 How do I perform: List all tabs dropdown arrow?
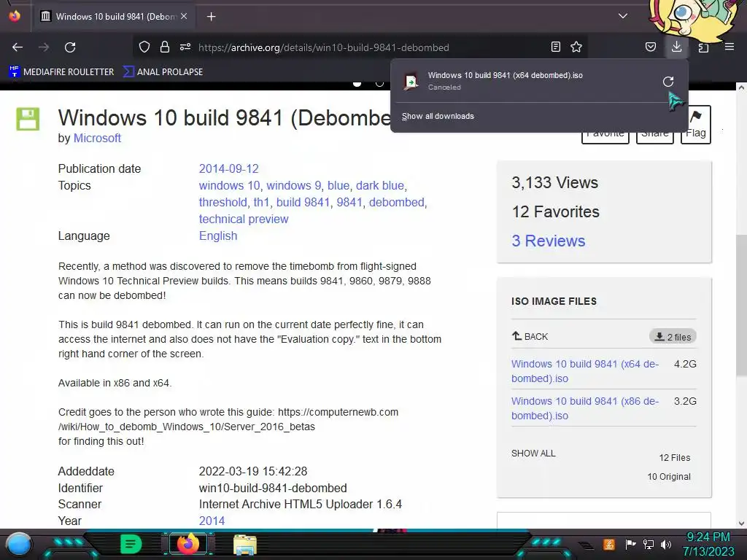(x=623, y=16)
